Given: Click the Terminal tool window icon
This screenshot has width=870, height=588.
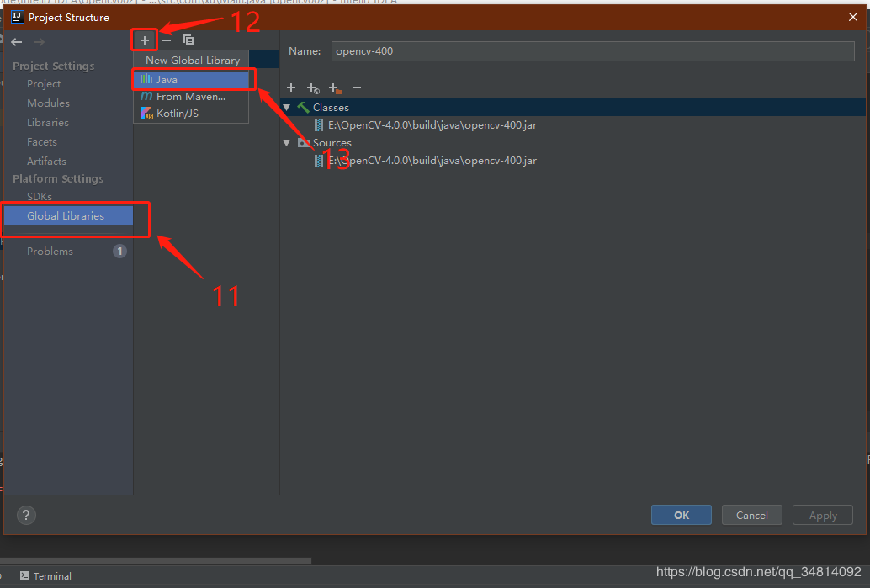Looking at the screenshot, I should pos(25,575).
